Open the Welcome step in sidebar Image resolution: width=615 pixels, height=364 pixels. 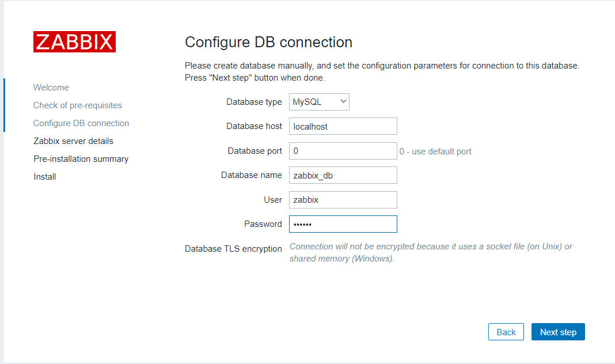point(51,88)
